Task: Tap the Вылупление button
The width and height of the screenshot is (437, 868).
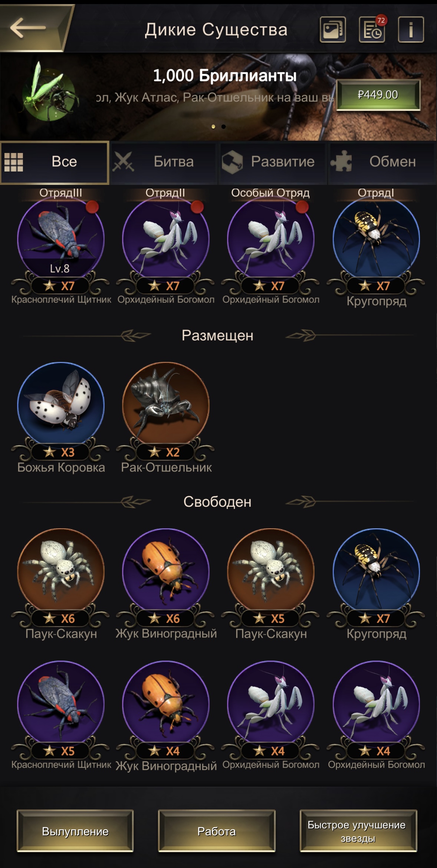Action: (x=75, y=831)
